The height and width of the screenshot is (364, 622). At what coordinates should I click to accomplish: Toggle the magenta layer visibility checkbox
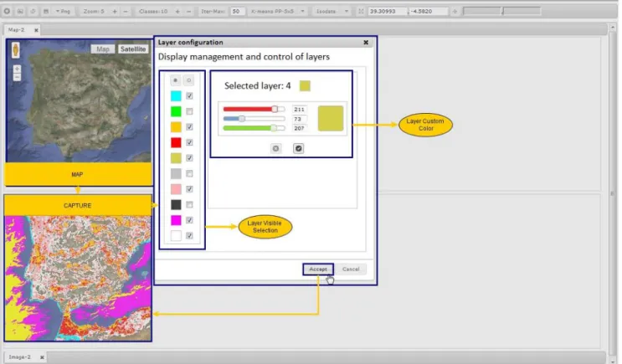click(x=190, y=220)
